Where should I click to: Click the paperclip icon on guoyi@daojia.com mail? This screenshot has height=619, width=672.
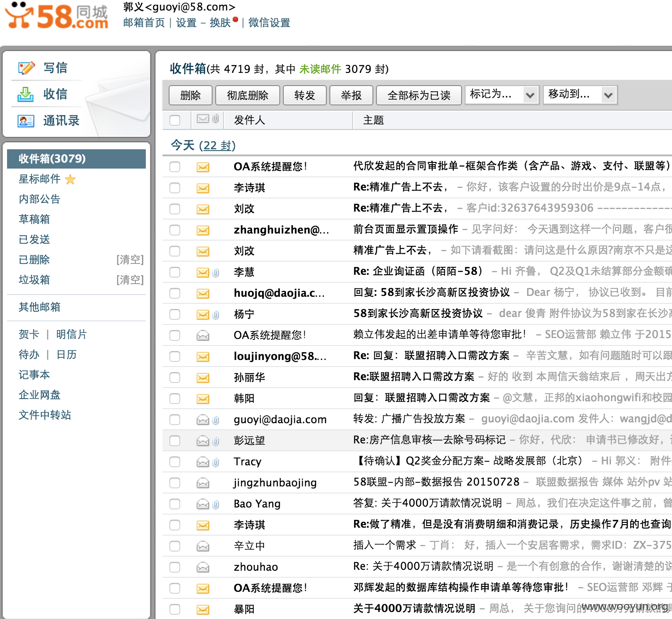pyautogui.click(x=216, y=420)
